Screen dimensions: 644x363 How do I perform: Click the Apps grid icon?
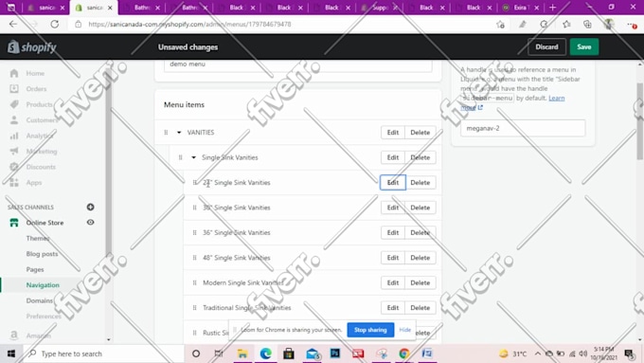click(x=14, y=183)
